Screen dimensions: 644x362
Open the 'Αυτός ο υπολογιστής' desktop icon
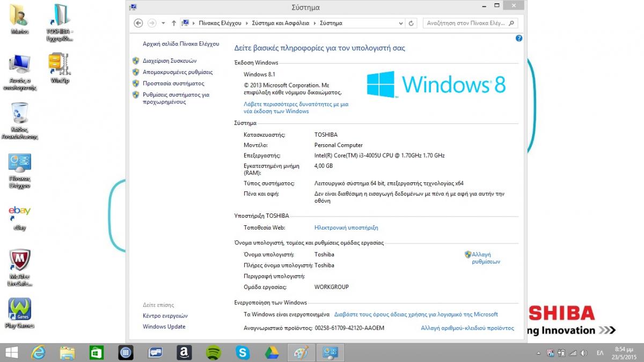20,72
